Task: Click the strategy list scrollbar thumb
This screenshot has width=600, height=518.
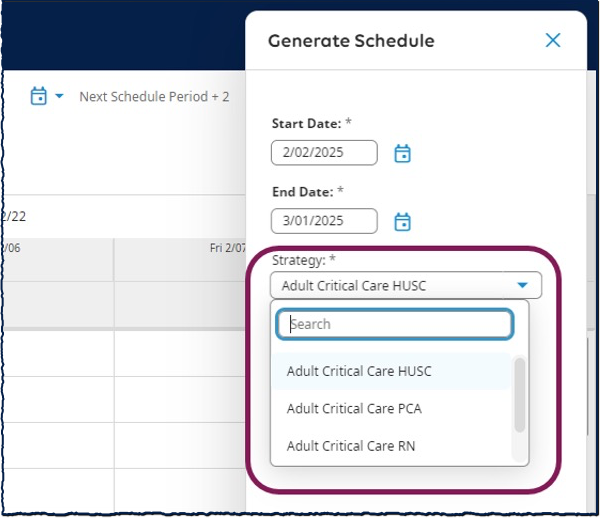Action: tap(520, 395)
